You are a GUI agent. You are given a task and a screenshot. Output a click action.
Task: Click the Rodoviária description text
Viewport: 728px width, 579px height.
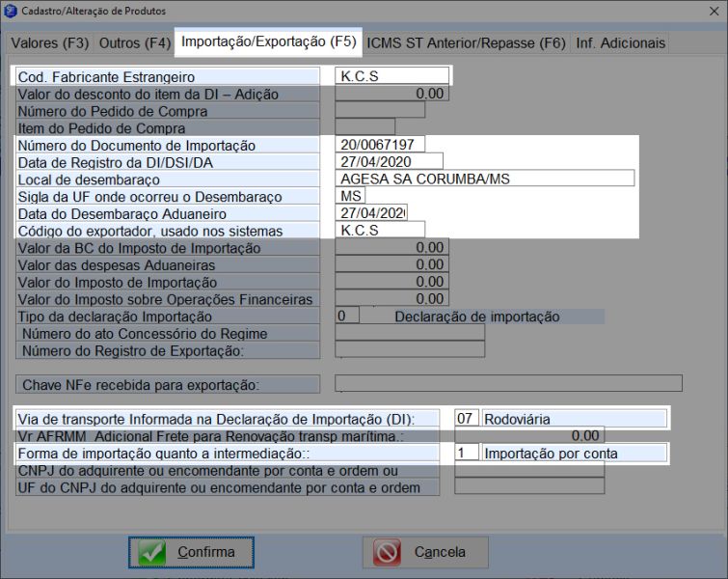[517, 419]
